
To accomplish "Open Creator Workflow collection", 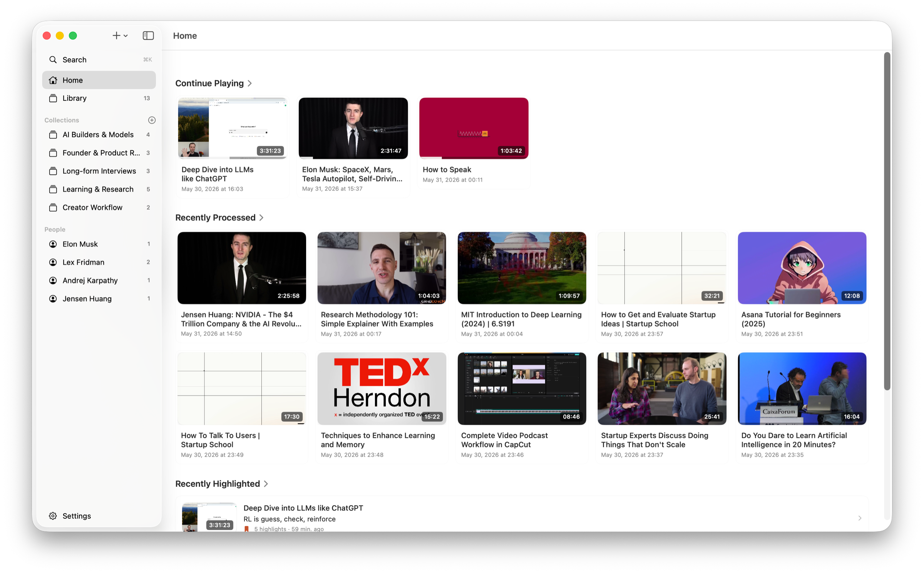I will tap(99, 208).
